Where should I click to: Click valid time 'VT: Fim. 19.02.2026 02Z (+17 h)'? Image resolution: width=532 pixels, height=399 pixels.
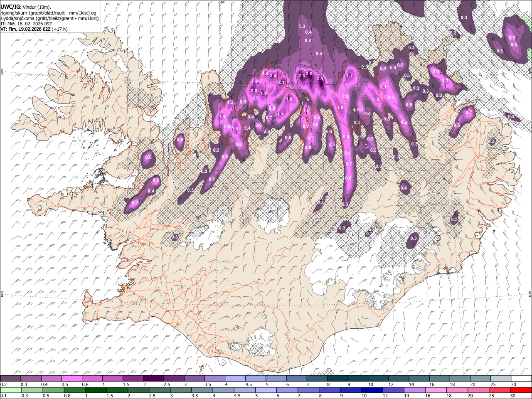coord(34,29)
